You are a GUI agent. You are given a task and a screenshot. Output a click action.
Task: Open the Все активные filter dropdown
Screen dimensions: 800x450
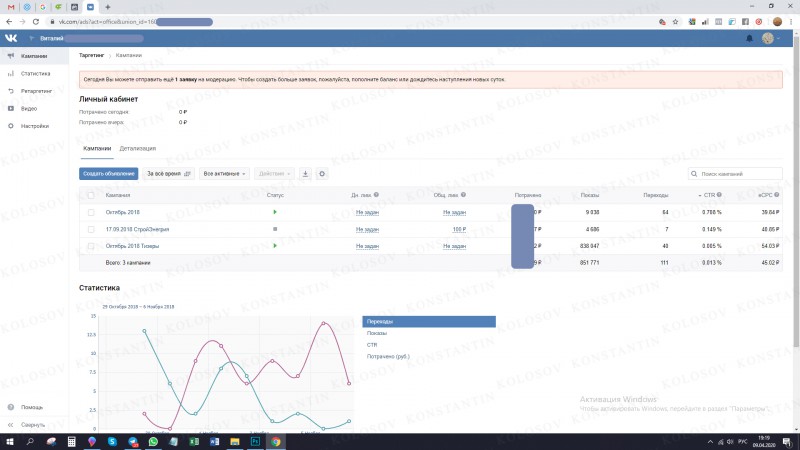tap(224, 174)
